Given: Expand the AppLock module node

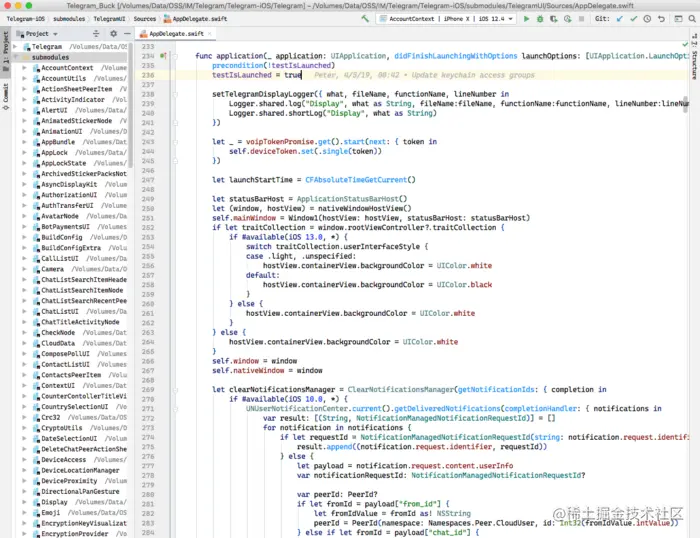Looking at the screenshot, I should [25, 152].
